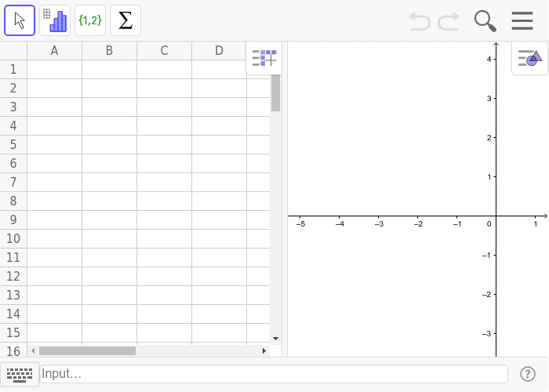
Task: Select row 13 header
Action: pyautogui.click(x=13, y=296)
